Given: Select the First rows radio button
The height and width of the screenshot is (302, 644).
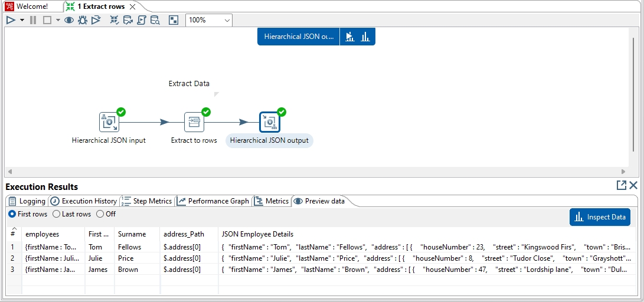Looking at the screenshot, I should point(12,214).
